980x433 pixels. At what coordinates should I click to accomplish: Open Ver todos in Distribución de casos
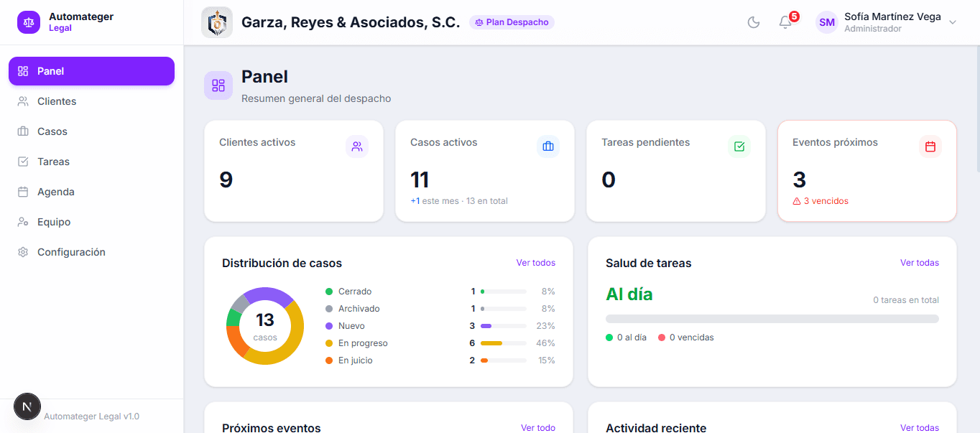click(x=536, y=263)
